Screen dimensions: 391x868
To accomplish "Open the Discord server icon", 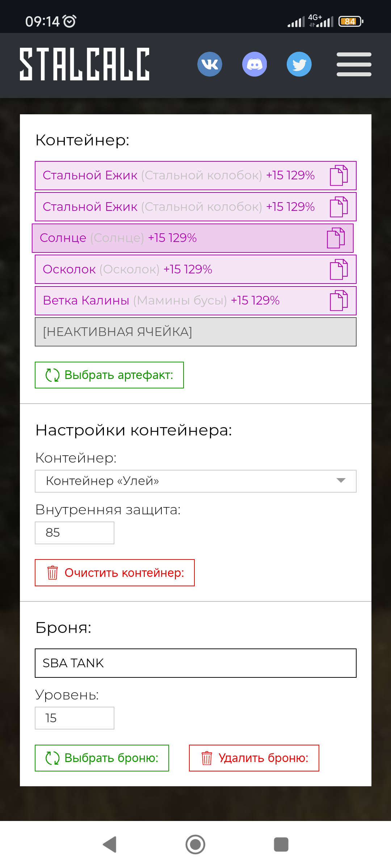I will [255, 64].
